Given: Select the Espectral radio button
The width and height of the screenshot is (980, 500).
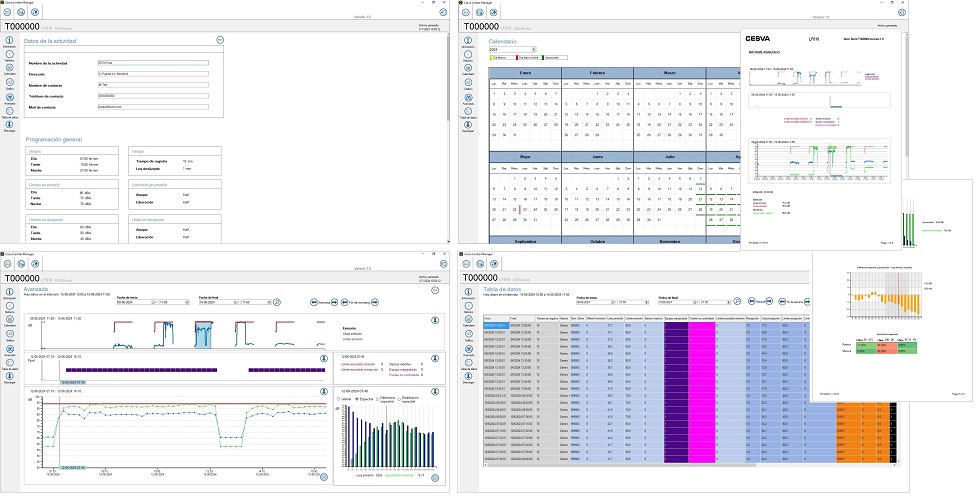Looking at the screenshot, I should [x=355, y=397].
